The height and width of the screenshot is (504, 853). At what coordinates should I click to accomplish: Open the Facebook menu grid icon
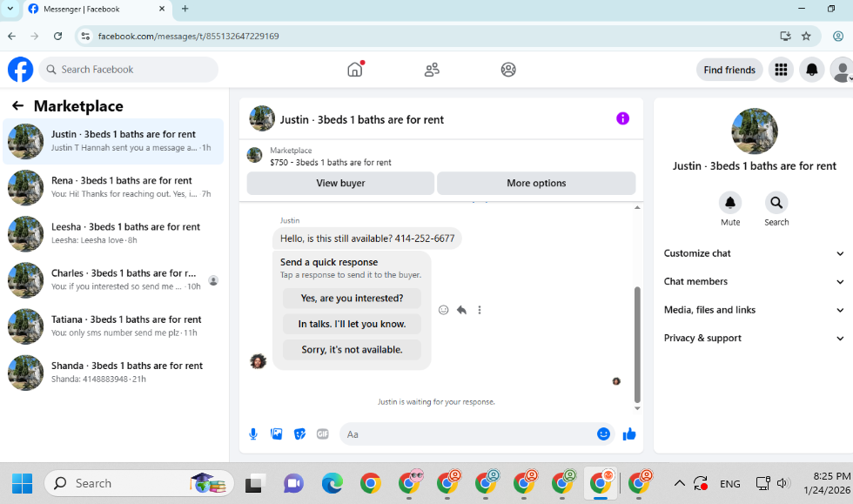782,70
